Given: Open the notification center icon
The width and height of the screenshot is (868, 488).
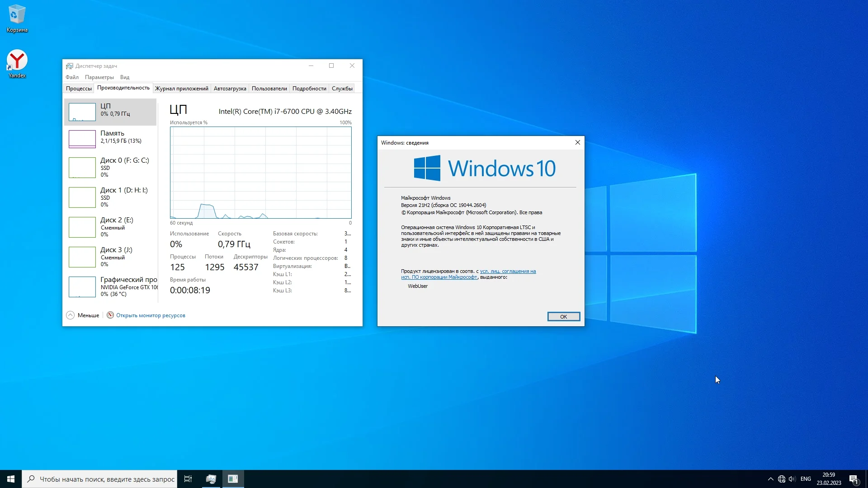Looking at the screenshot, I should (854, 479).
